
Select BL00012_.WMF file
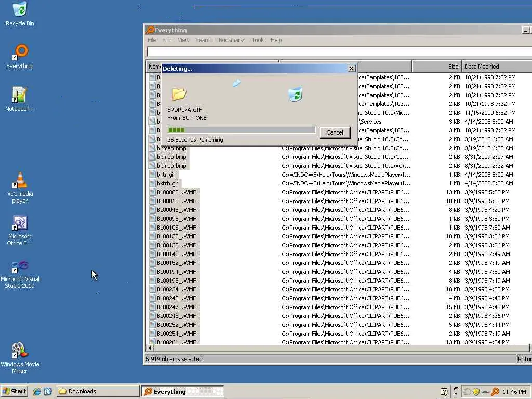click(177, 201)
